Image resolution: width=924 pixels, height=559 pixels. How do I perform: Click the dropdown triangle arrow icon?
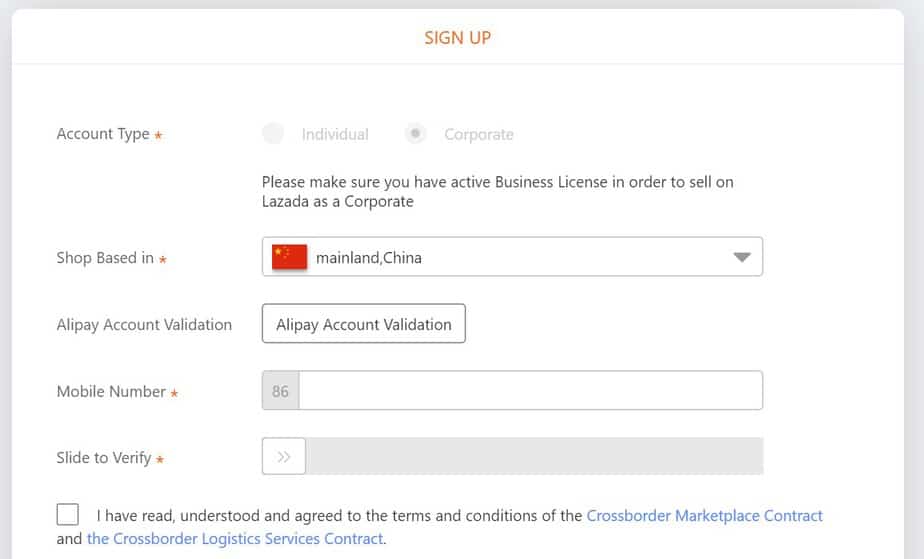pos(741,257)
